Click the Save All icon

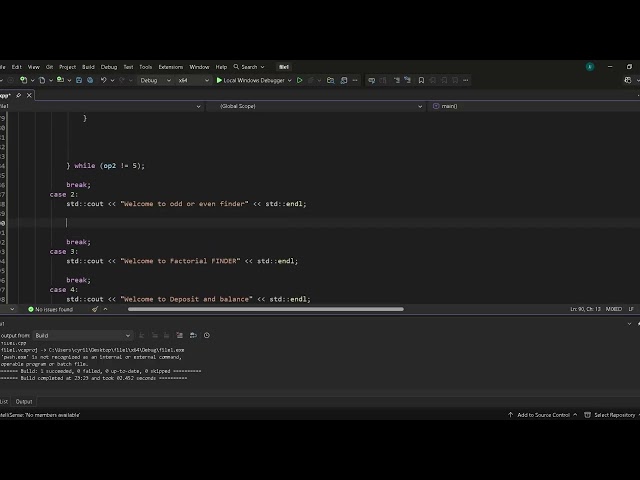[x=90, y=80]
